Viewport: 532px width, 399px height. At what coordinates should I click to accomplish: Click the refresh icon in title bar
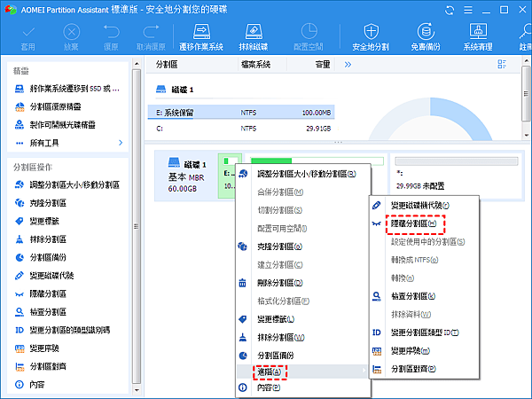click(x=450, y=10)
